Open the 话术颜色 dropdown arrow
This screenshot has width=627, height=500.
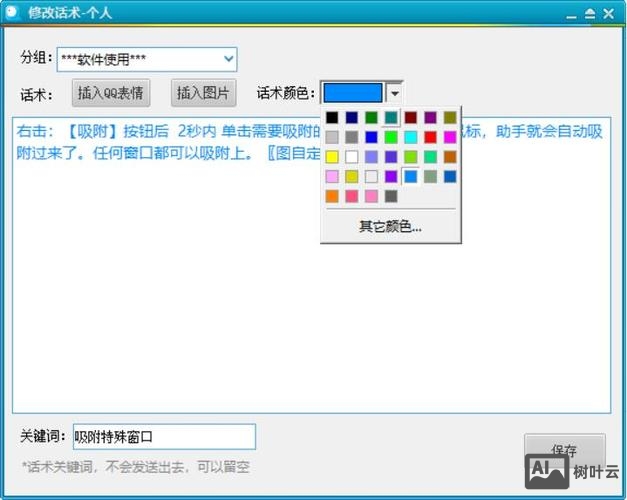395,93
